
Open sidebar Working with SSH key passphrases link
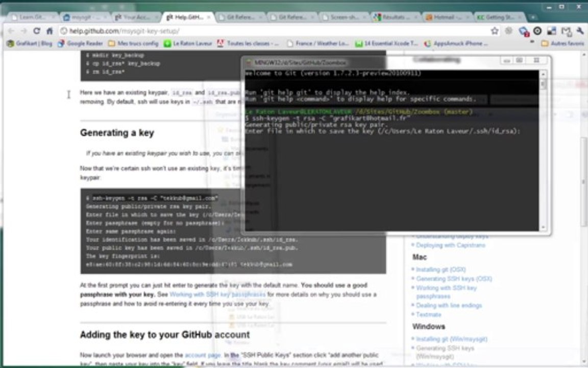[446, 292]
